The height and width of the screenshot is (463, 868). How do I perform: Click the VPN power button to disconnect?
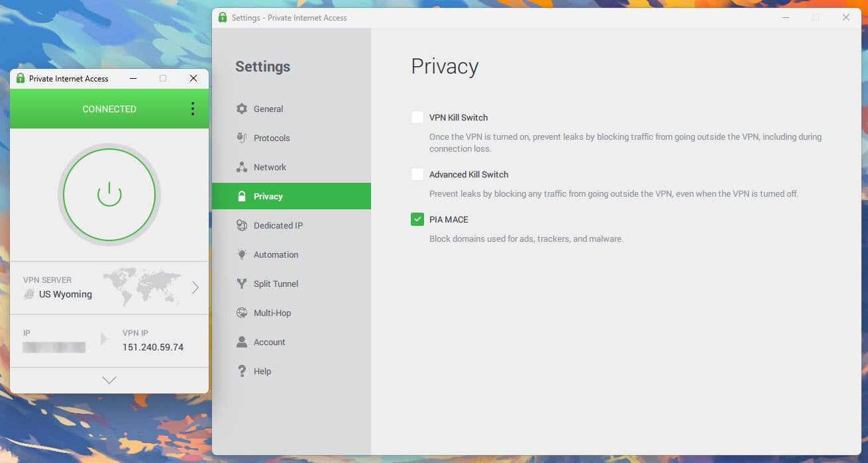pyautogui.click(x=109, y=195)
